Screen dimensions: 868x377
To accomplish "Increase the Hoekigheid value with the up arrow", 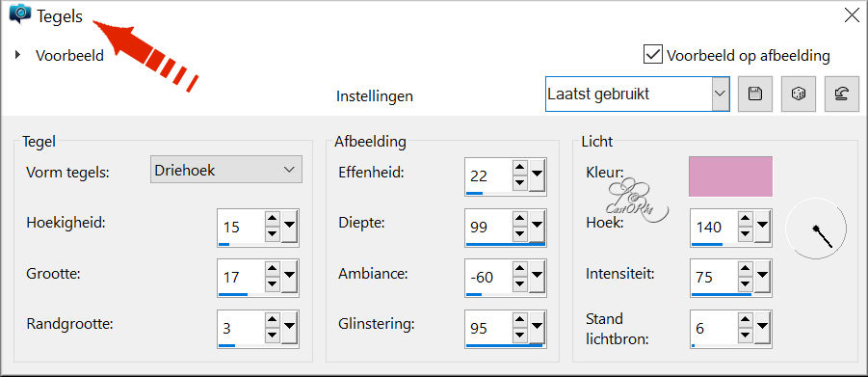I will pos(272,219).
